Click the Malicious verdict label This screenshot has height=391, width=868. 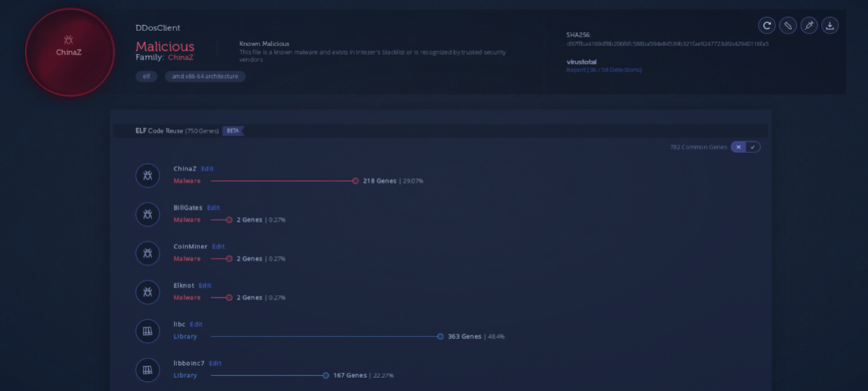(x=165, y=46)
